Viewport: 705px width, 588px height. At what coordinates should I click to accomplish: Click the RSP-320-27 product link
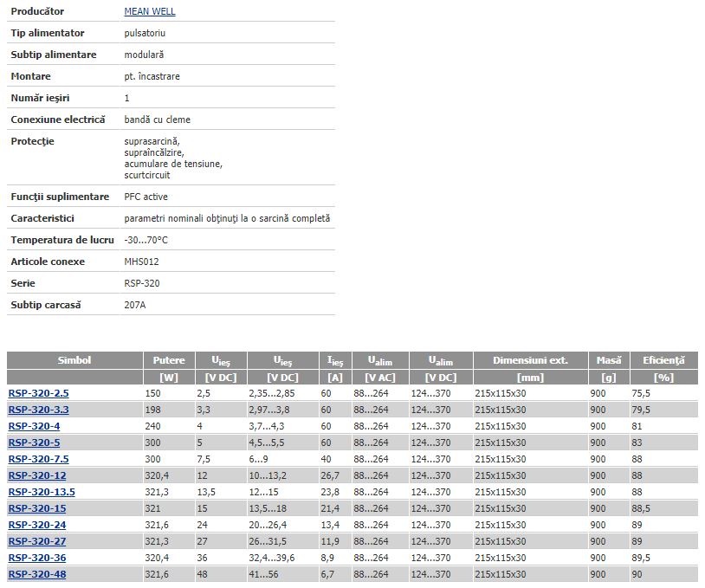point(36,541)
